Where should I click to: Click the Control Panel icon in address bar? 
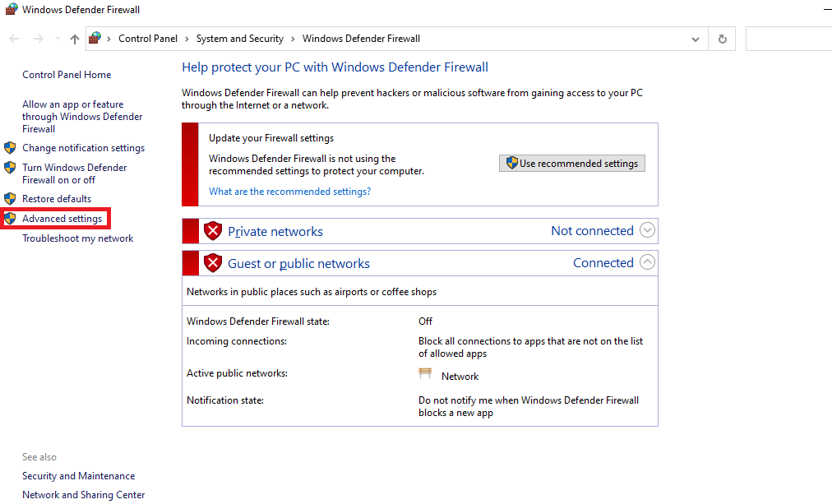tap(95, 38)
